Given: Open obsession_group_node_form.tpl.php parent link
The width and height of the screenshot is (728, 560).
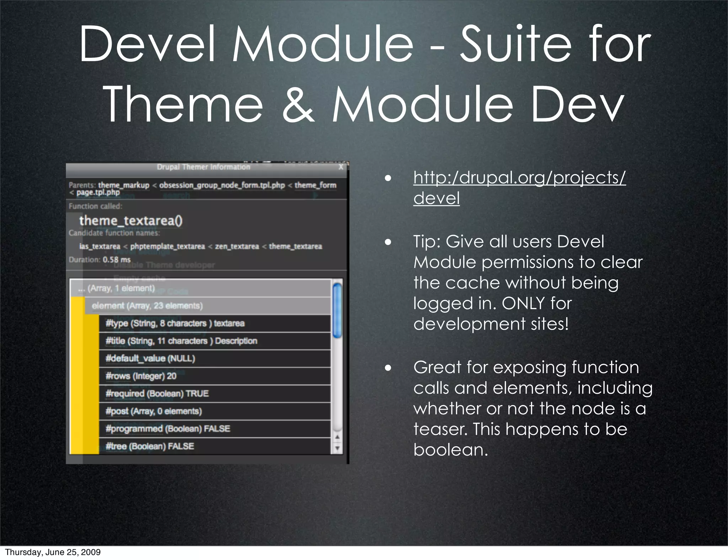Looking at the screenshot, I should pyautogui.click(x=222, y=185).
